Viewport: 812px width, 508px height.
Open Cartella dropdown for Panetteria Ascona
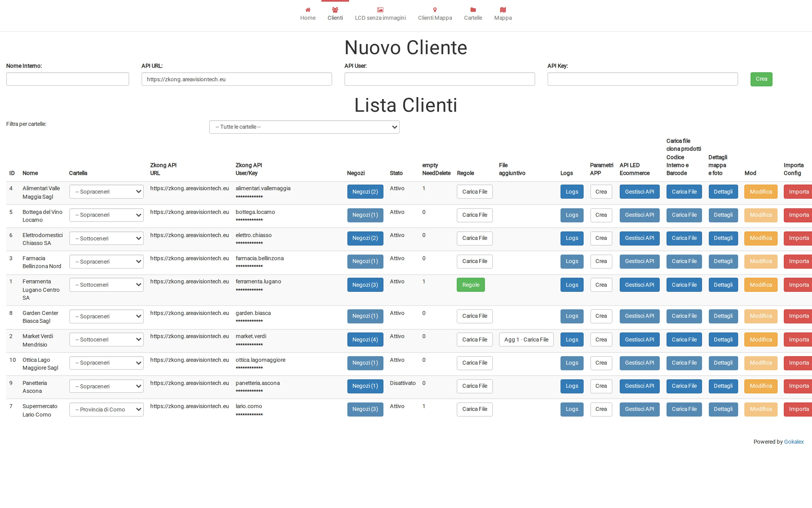coord(106,386)
